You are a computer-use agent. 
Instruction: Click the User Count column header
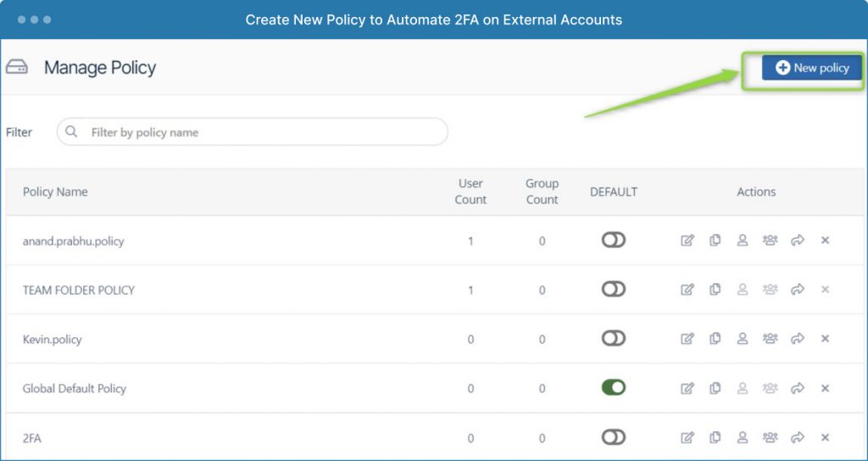[470, 192]
